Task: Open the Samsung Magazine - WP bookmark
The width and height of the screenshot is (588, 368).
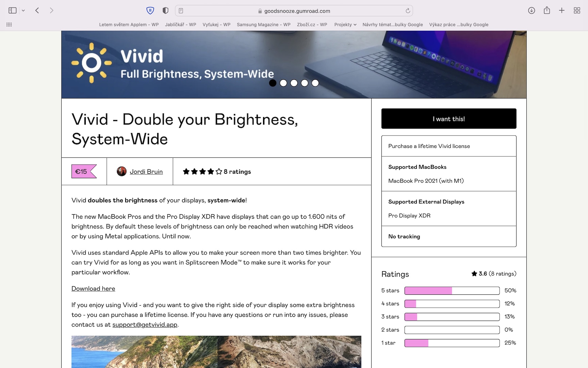Action: pos(263,25)
